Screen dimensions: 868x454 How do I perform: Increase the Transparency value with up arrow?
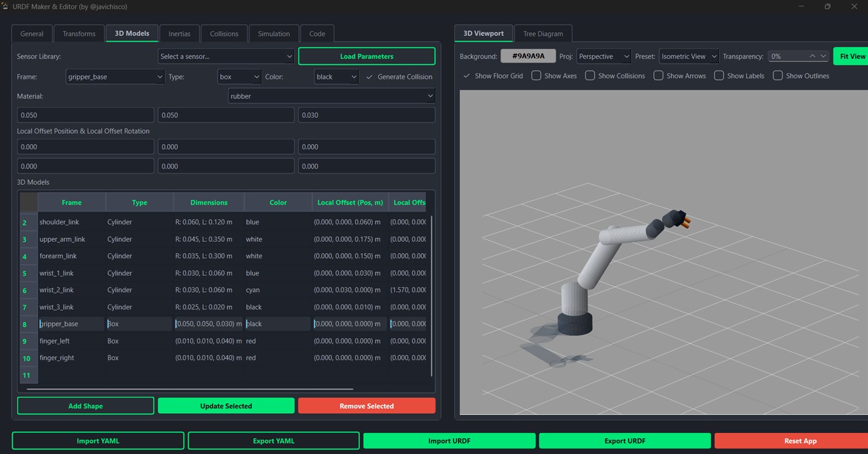(x=812, y=56)
